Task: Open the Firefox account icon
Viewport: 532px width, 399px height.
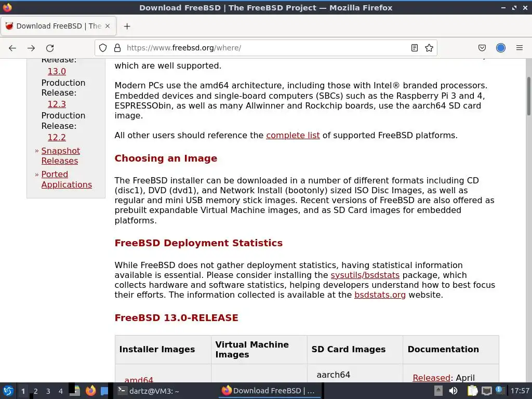Action: click(x=501, y=48)
